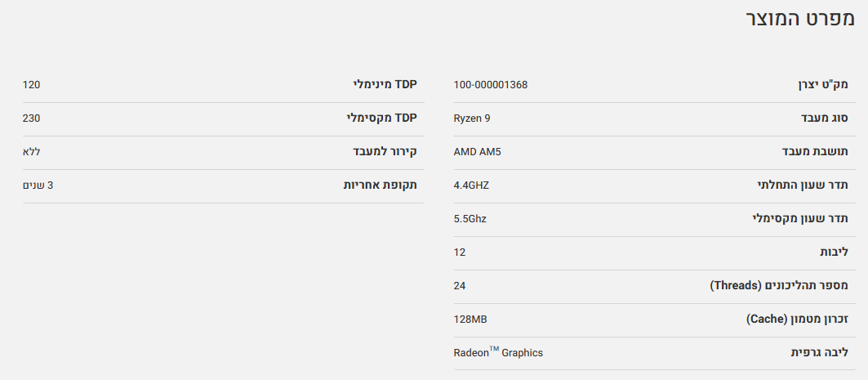Select the 'ליבה גרפית' label
Image resolution: width=868 pixels, height=380 pixels.
[x=820, y=353]
